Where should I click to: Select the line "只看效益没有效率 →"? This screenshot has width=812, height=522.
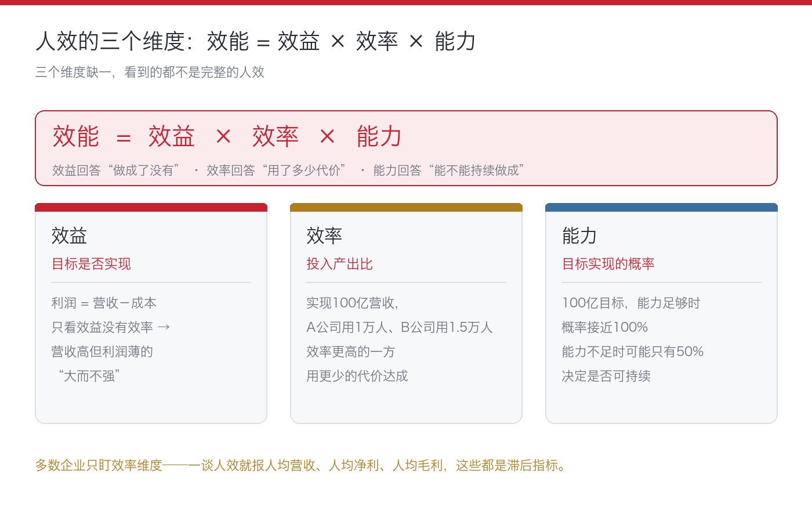pyautogui.click(x=111, y=327)
